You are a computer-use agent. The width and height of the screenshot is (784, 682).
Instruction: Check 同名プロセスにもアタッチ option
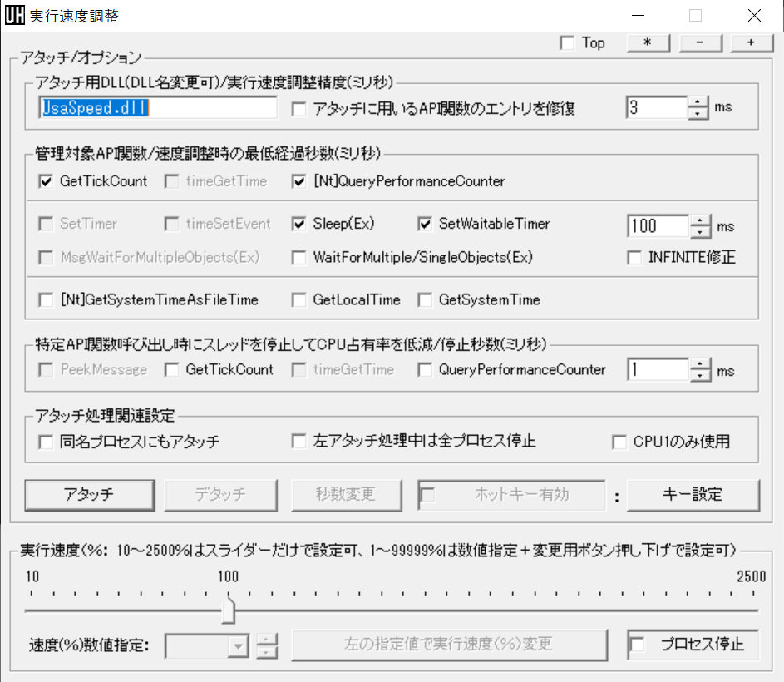point(46,442)
